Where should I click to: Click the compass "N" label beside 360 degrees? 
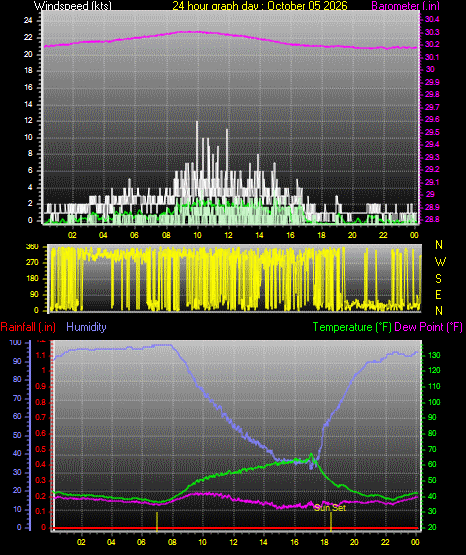click(x=439, y=244)
